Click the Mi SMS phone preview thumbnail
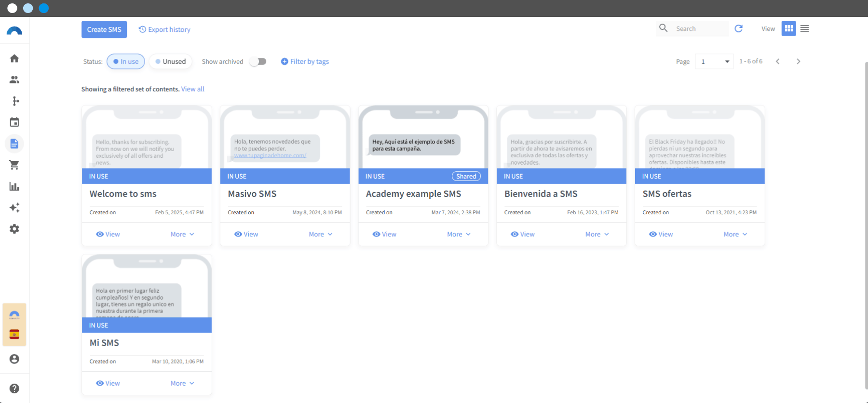The width and height of the screenshot is (868, 403). coord(147,286)
